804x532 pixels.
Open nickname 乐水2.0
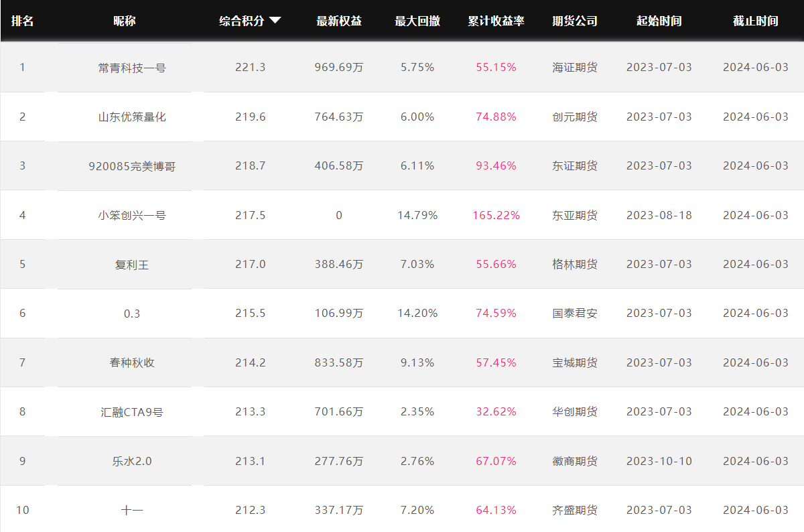point(132,461)
